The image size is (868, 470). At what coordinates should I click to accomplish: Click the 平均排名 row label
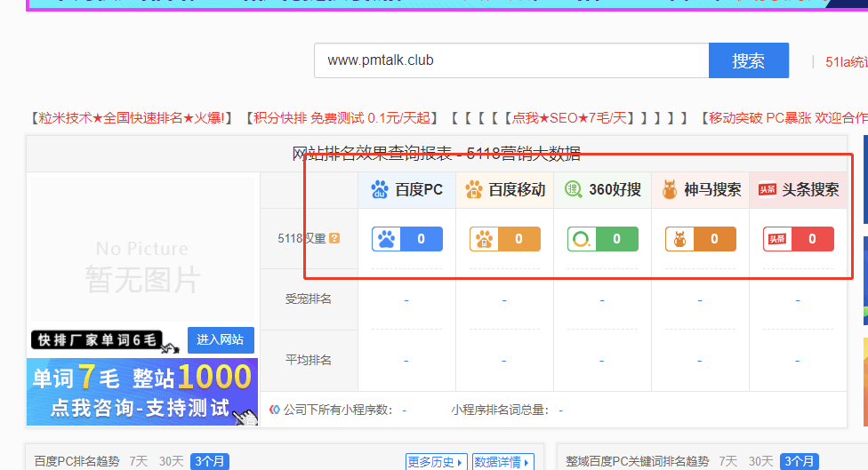(x=309, y=360)
